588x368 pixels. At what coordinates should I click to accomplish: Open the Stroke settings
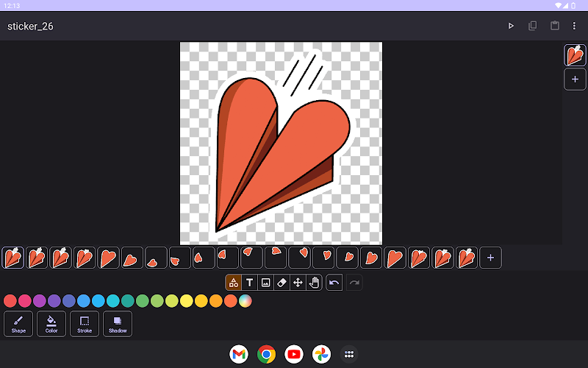[85, 324]
